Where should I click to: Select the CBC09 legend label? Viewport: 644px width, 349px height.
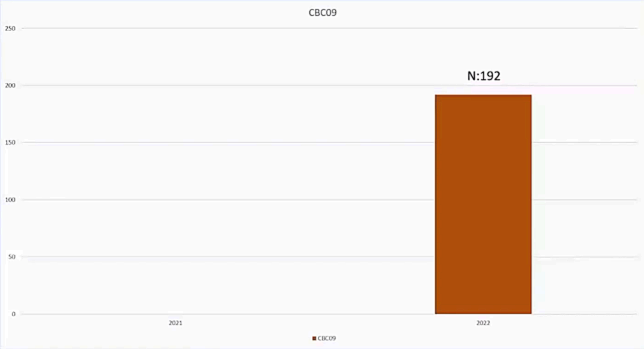click(x=327, y=338)
